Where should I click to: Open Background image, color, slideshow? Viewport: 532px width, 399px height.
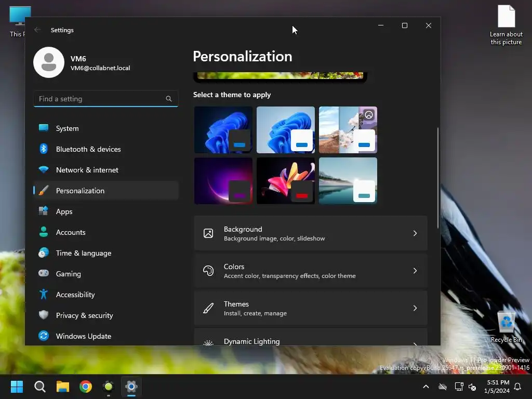311,233
